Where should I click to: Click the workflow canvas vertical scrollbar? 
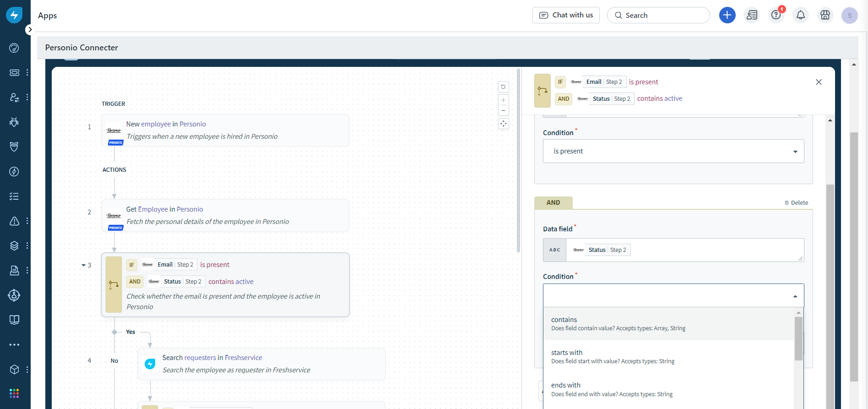pos(518,160)
